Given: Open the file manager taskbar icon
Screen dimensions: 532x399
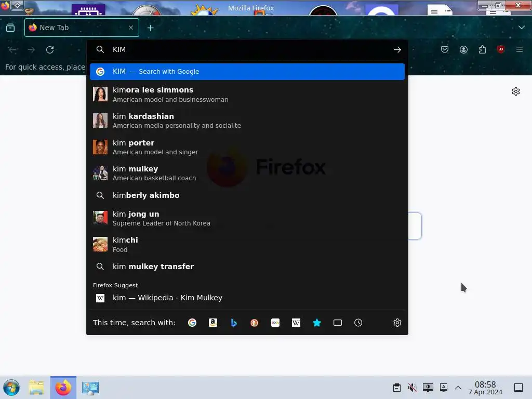Looking at the screenshot, I should tap(36, 388).
